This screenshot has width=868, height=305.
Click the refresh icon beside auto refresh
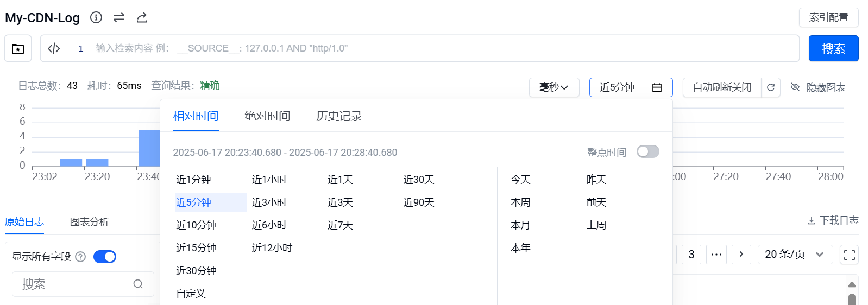tap(771, 87)
